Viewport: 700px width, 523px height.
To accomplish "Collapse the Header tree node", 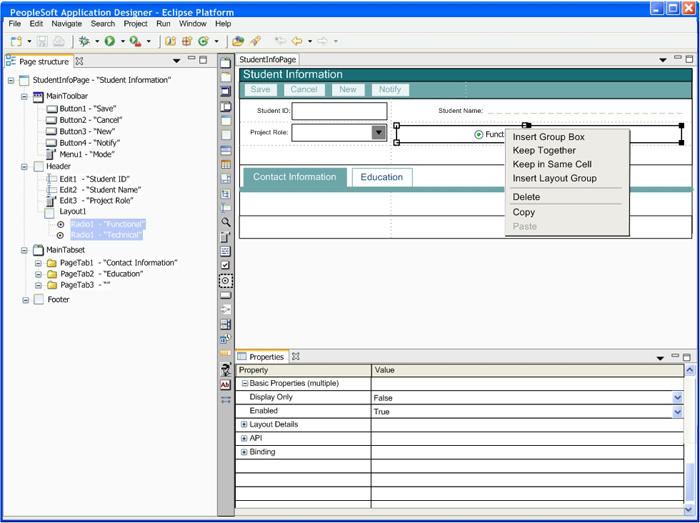I will (25, 167).
